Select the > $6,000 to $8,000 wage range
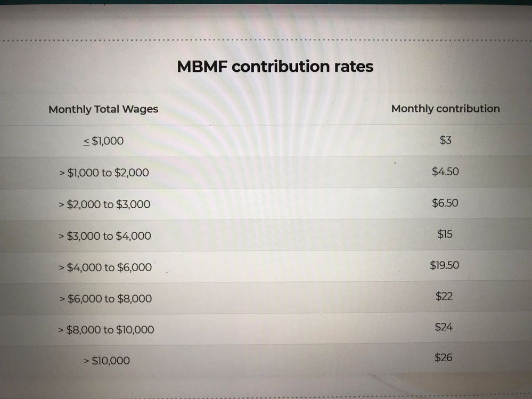Viewport: 532px width, 399px height. [105, 298]
